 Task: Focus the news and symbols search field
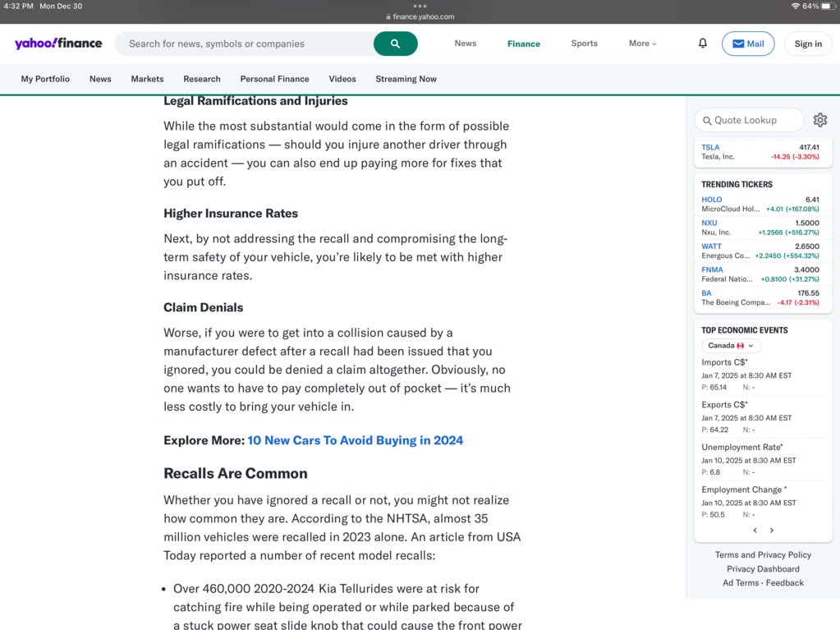pos(244,44)
